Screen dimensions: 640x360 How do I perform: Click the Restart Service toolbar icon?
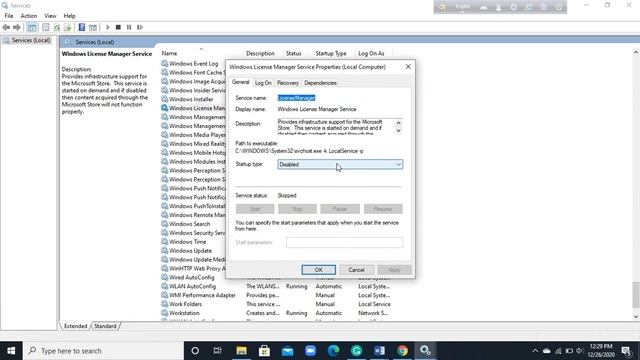(140, 27)
